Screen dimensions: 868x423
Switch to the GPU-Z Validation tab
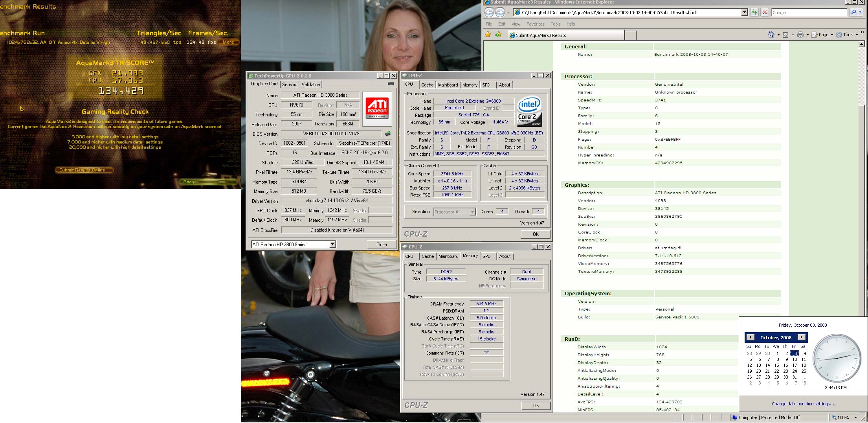(x=311, y=85)
